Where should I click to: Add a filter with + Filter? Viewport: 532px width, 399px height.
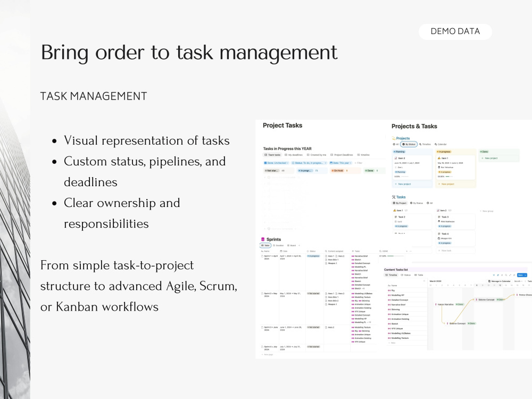coord(359,163)
